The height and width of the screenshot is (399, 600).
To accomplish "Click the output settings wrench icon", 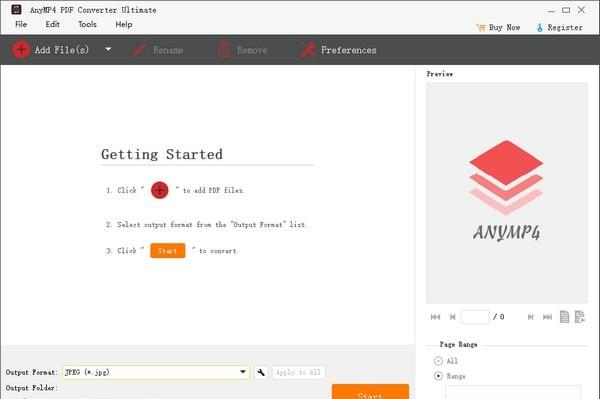I will click(x=261, y=372).
